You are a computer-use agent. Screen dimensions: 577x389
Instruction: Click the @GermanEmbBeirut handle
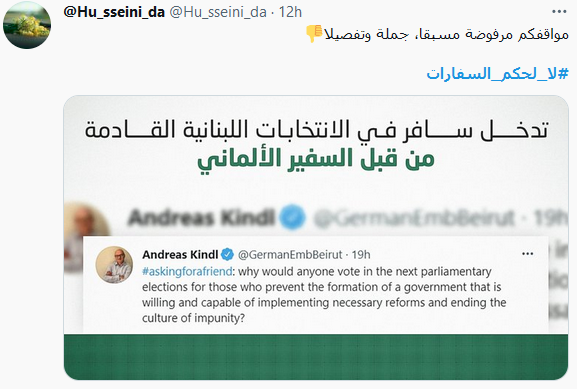pyautogui.click(x=290, y=254)
